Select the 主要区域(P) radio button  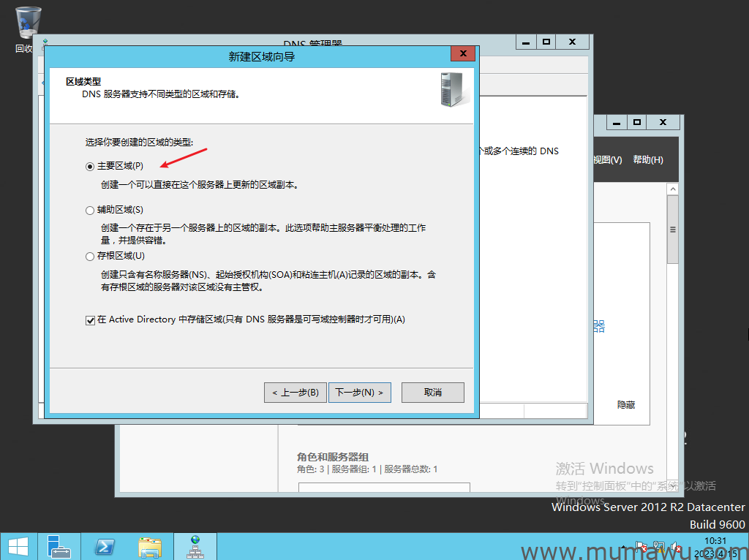pyautogui.click(x=90, y=167)
